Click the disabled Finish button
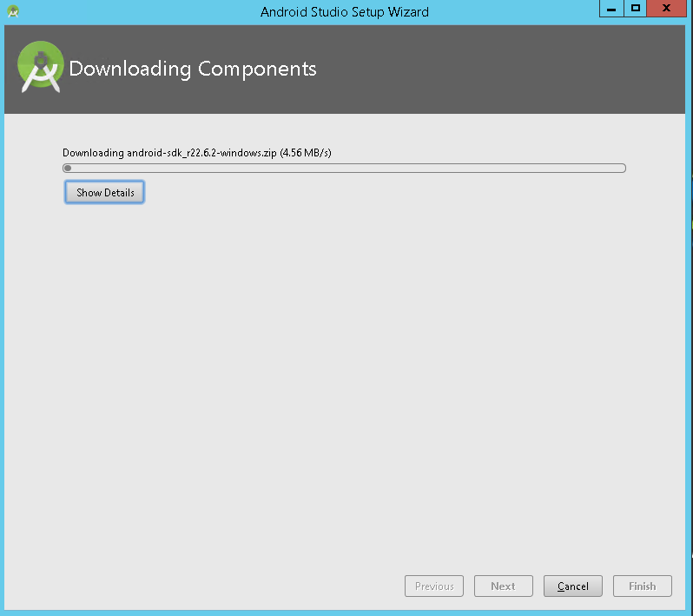 point(642,586)
